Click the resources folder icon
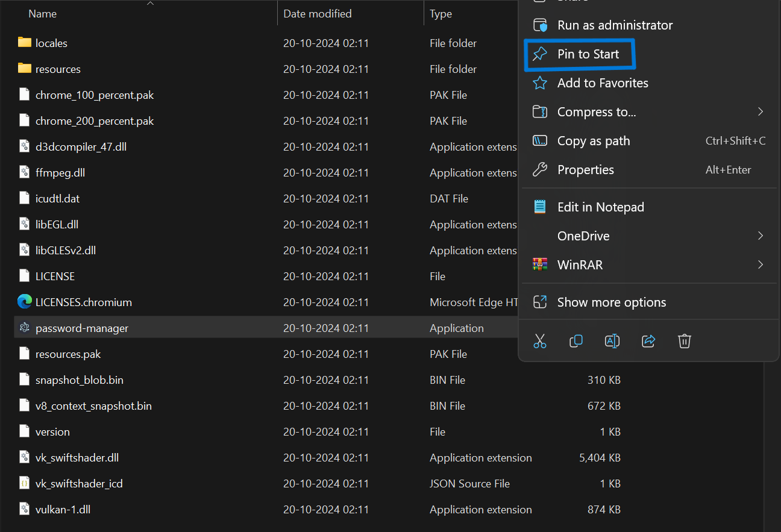The image size is (781, 532). click(25, 69)
